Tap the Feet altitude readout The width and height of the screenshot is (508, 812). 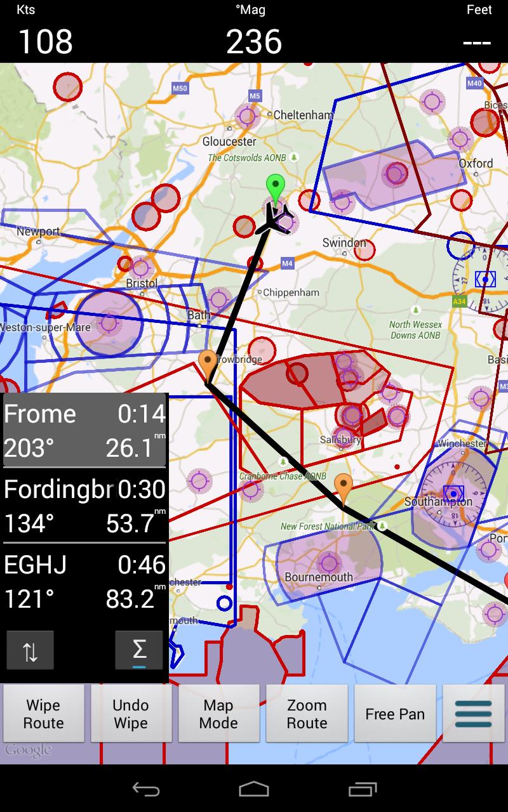[x=477, y=42]
